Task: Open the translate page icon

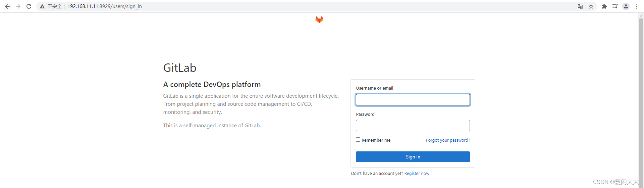Action: (x=580, y=6)
